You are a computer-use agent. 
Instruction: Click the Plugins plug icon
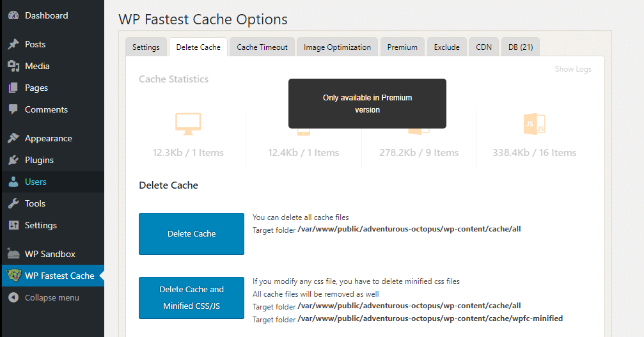point(13,160)
